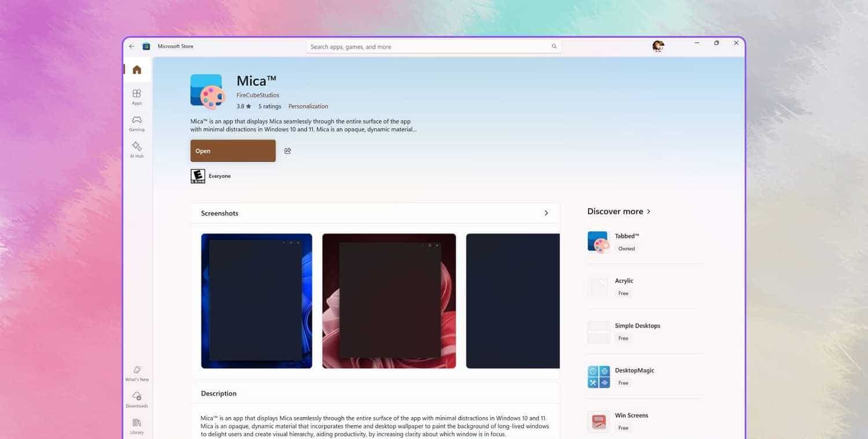Click the share icon next to Open

(x=288, y=151)
